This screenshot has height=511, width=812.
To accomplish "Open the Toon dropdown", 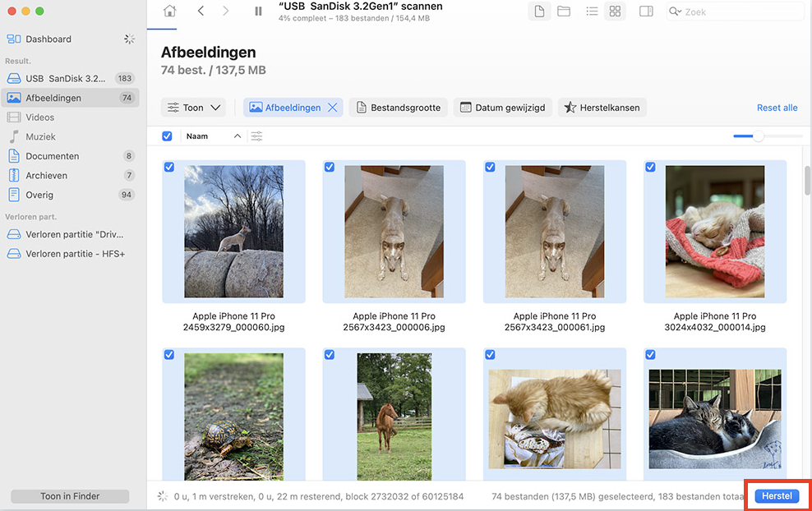I will pos(195,108).
